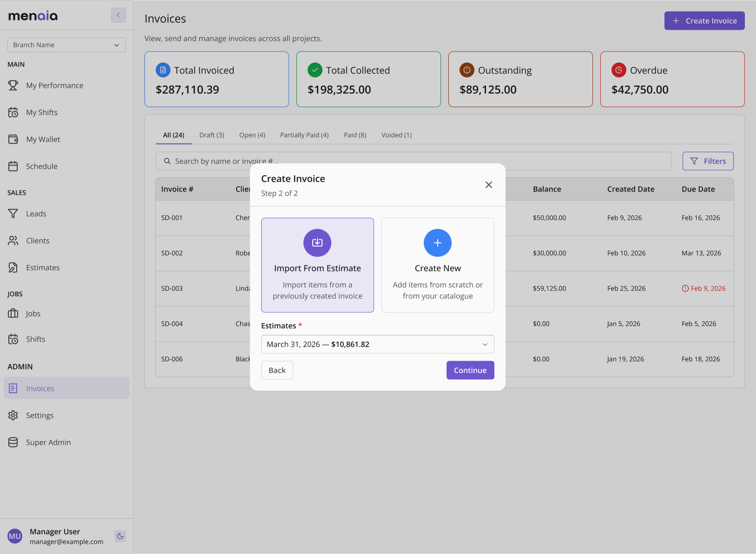Expand the Estimates dropdown chevron
Screen dimensions: 756x554
coord(485,344)
